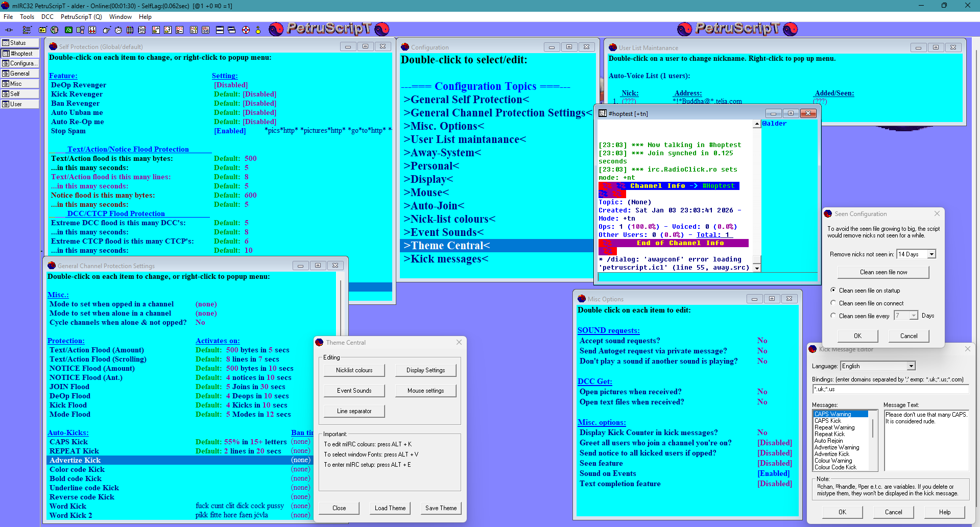This screenshot has height=527, width=980.
Task: Click the Cascade windows toolbar icon
Action: tap(232, 30)
